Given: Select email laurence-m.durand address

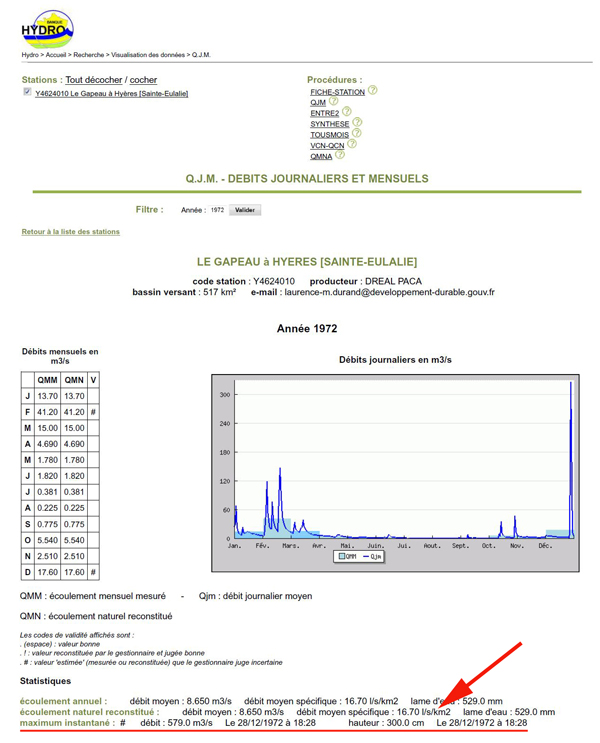Looking at the screenshot, I should click(x=389, y=292).
